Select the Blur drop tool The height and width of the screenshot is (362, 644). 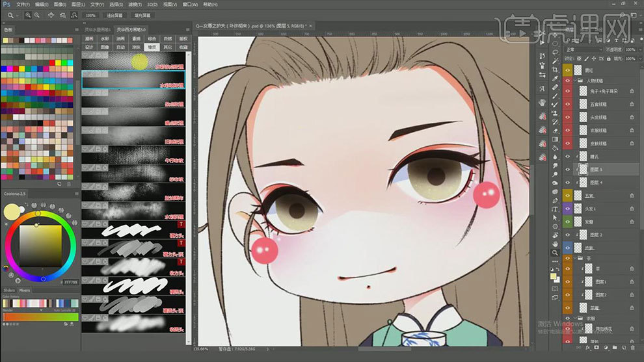pyautogui.click(x=556, y=157)
